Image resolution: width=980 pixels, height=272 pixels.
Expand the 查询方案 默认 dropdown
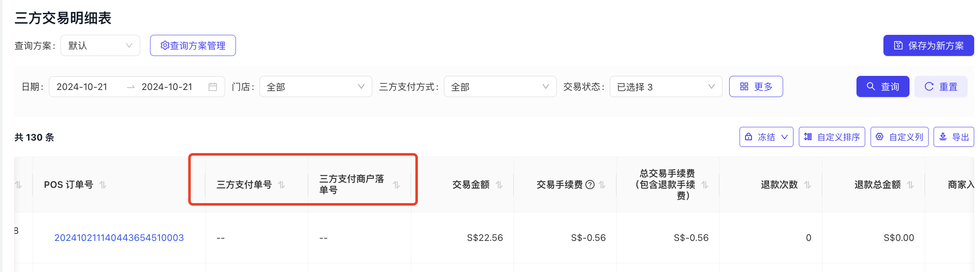tap(100, 46)
